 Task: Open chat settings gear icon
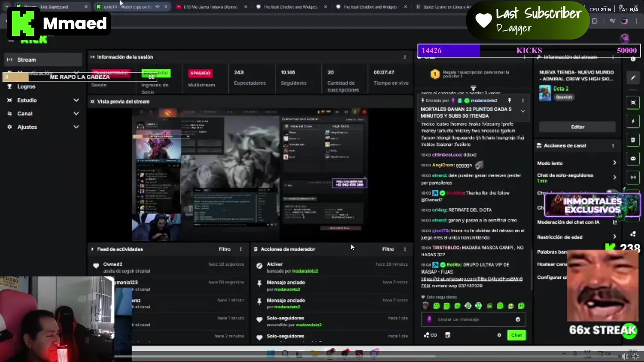point(499,335)
